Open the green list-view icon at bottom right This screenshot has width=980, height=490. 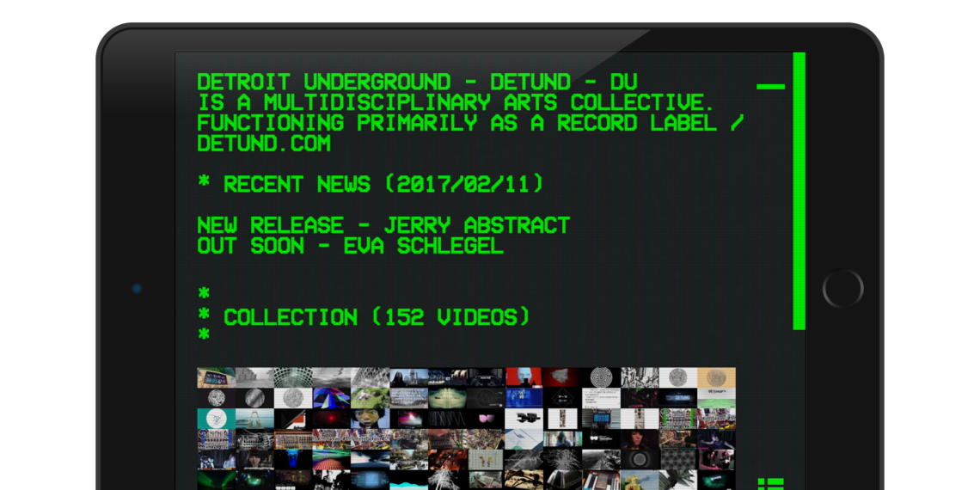click(770, 484)
